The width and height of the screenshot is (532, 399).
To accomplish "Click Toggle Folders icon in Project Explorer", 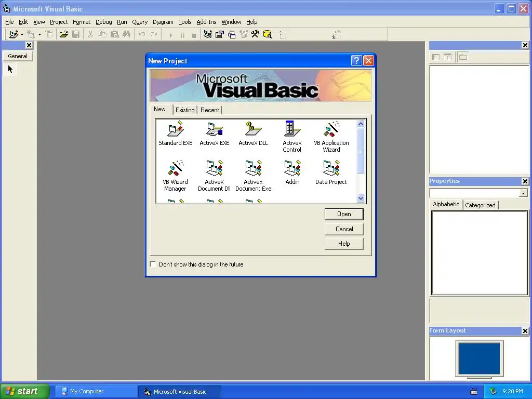I will pyautogui.click(x=463, y=57).
